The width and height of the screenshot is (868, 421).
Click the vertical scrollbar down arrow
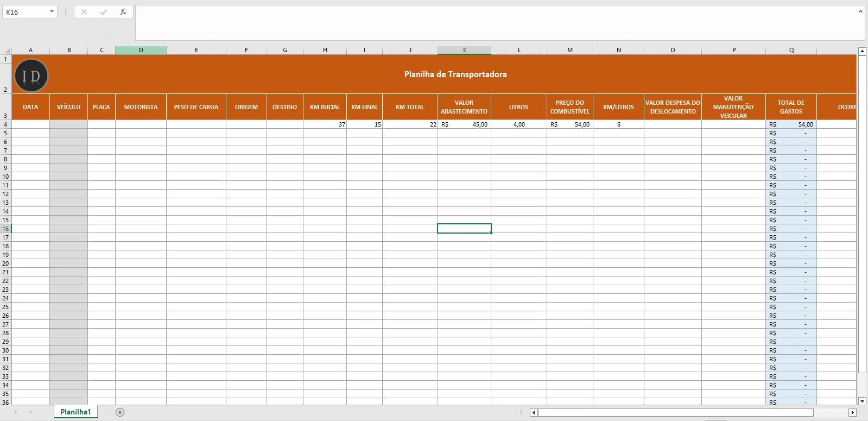862,401
